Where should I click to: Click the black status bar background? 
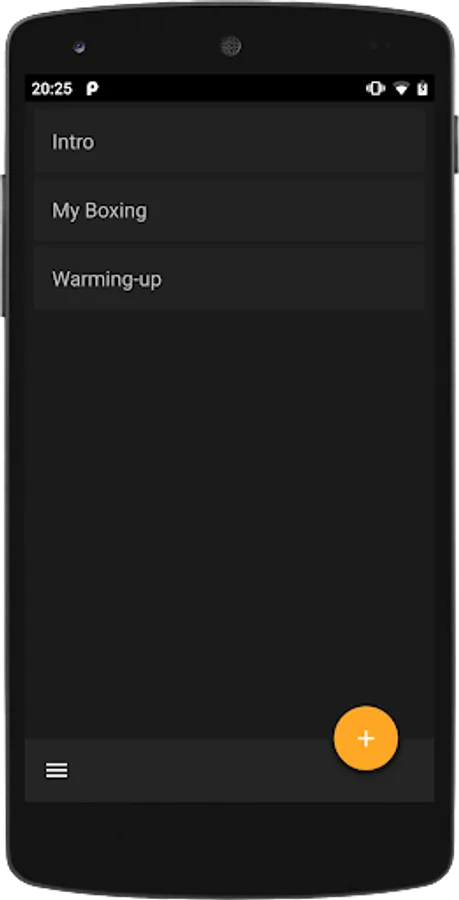(x=230, y=89)
